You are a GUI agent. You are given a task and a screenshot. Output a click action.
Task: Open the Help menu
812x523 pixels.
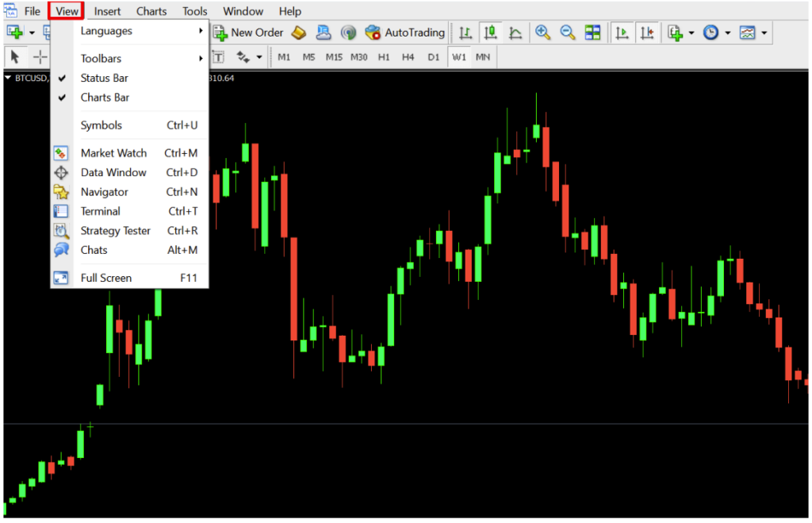[290, 11]
